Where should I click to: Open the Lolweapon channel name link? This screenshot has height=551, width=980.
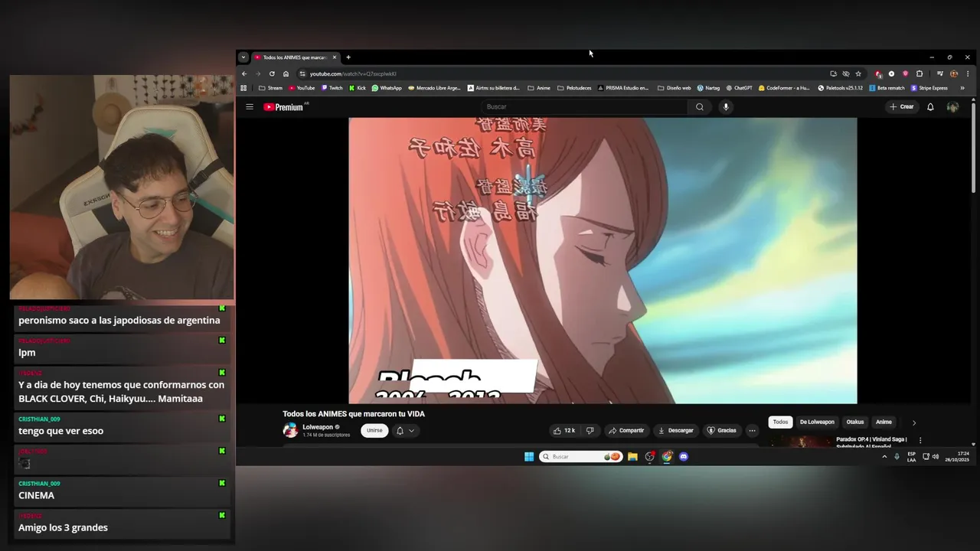click(x=318, y=427)
